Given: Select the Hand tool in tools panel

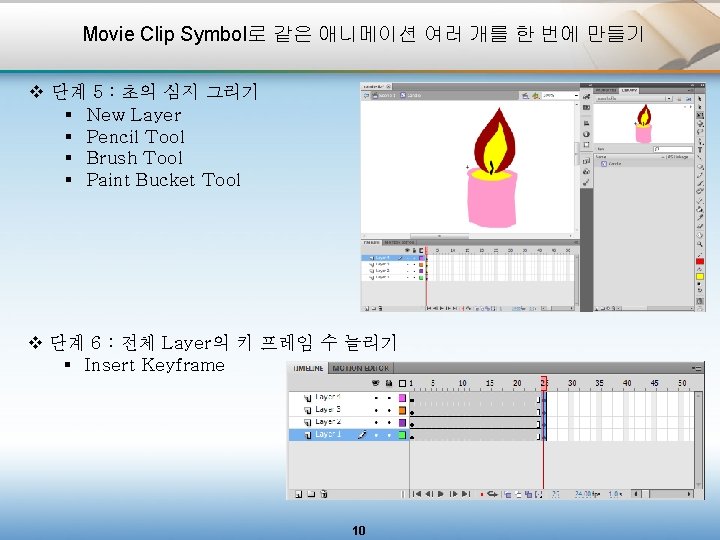Looking at the screenshot, I should click(700, 235).
